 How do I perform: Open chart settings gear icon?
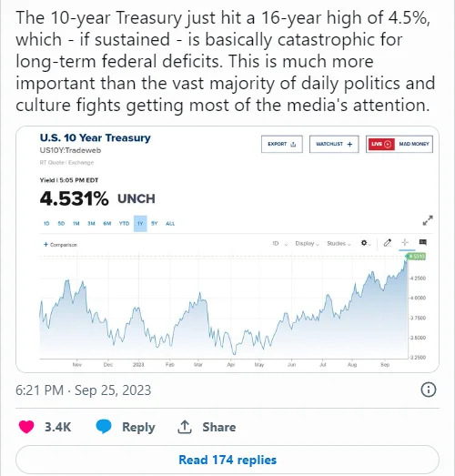(x=365, y=243)
